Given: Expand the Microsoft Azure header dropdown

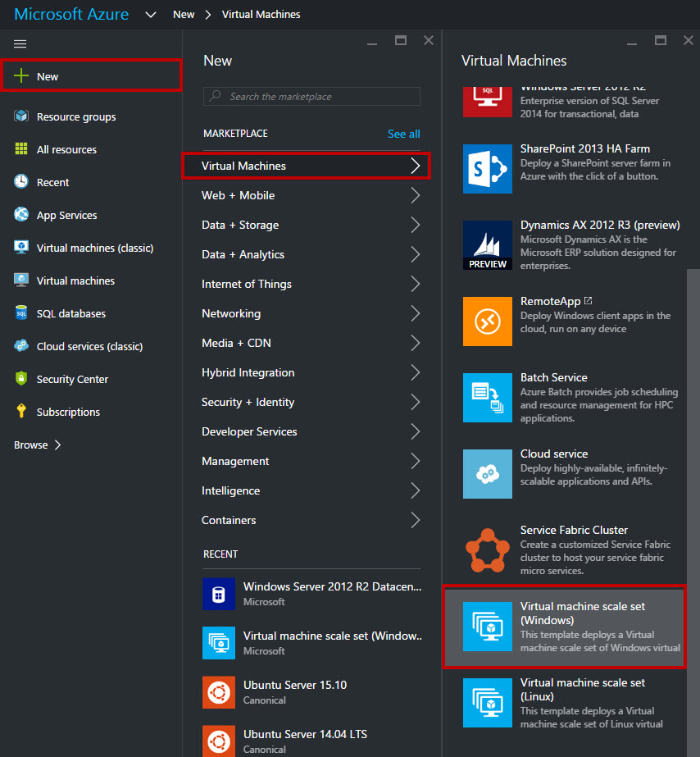Looking at the screenshot, I should (151, 15).
